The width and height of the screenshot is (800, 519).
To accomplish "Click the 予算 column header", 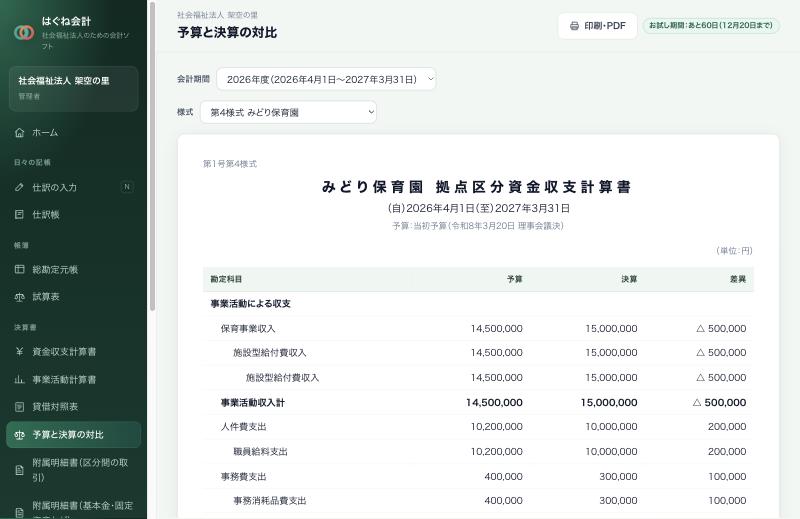I will pyautogui.click(x=514, y=279).
